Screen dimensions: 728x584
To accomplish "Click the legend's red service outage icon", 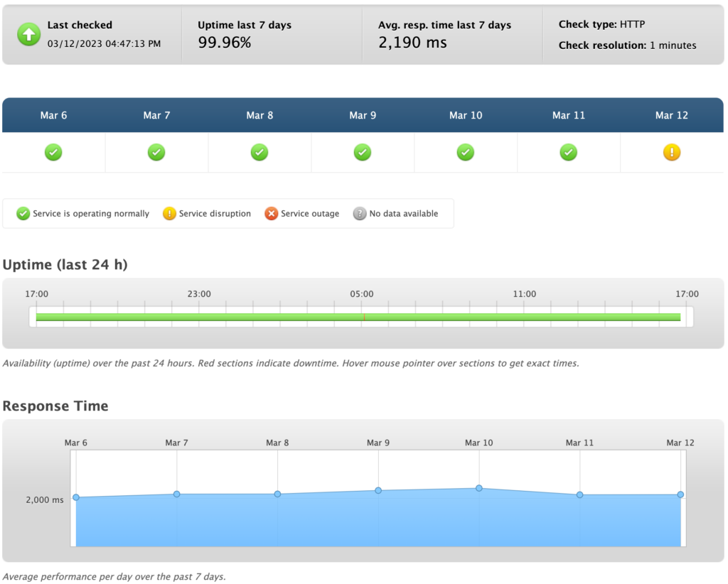I will click(x=271, y=213).
